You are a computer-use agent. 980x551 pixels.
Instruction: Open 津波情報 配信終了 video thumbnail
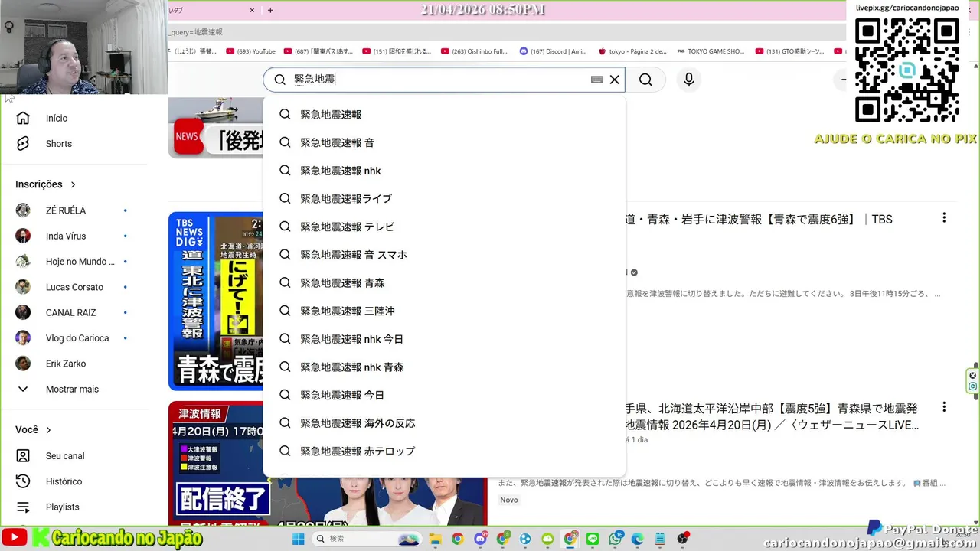(x=216, y=463)
